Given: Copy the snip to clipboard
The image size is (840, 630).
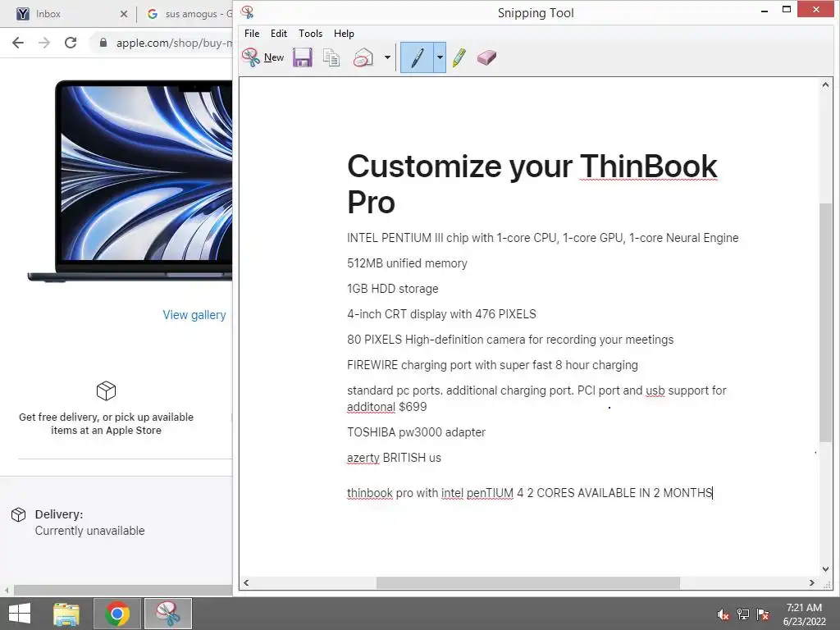Looking at the screenshot, I should click(331, 57).
